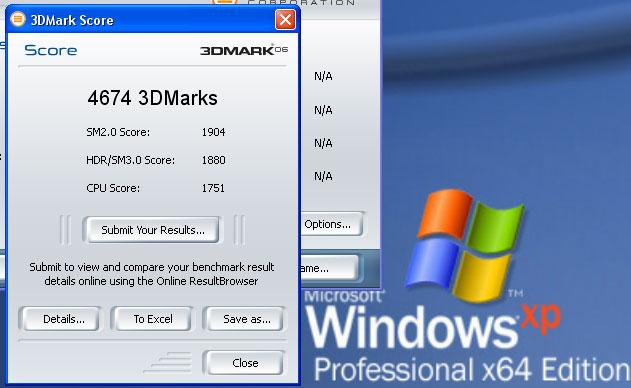
Task: Click the last N/A value in background window
Action: click(x=323, y=176)
